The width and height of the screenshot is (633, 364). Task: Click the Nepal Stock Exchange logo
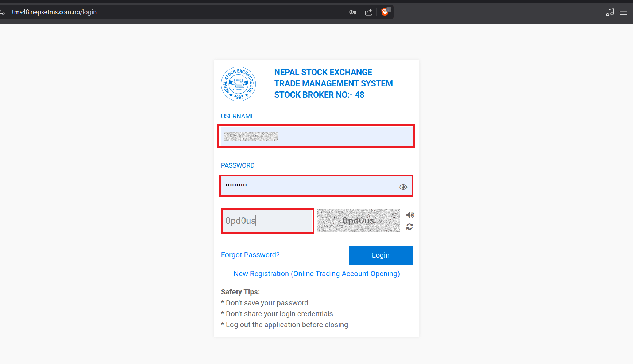(x=238, y=84)
